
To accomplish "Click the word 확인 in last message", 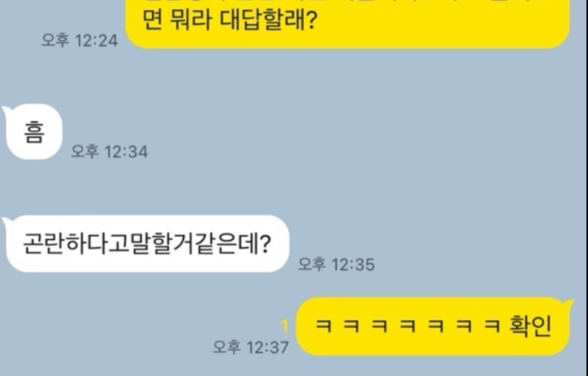I will [x=531, y=326].
